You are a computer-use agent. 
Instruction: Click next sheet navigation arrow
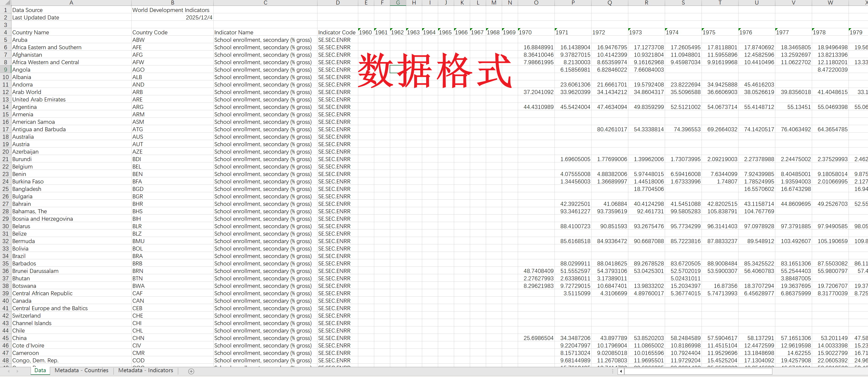point(18,371)
